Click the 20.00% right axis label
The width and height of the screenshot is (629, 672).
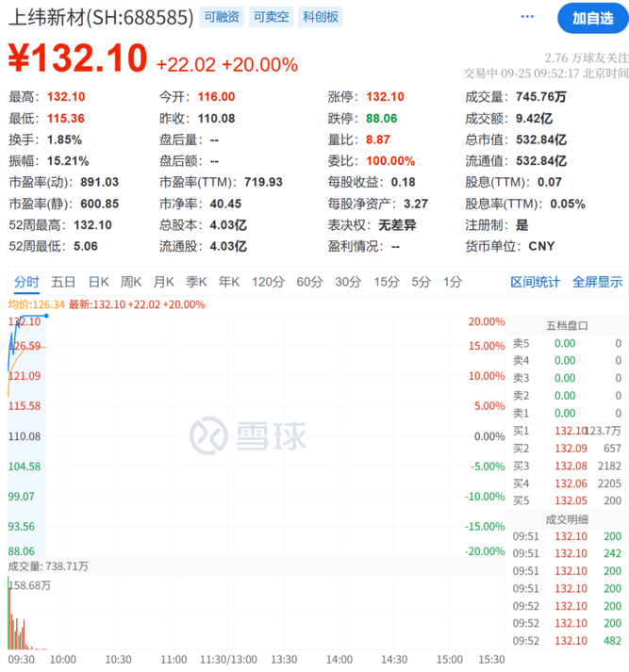pyautogui.click(x=487, y=321)
